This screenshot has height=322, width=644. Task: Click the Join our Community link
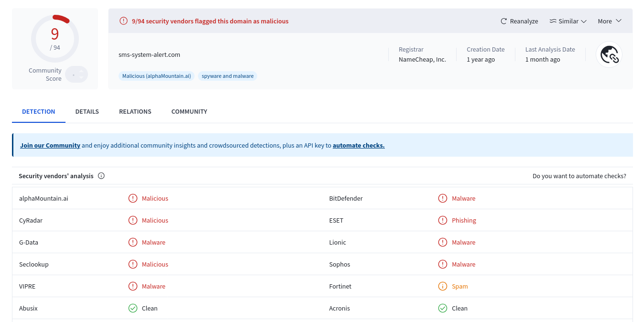pyautogui.click(x=50, y=145)
